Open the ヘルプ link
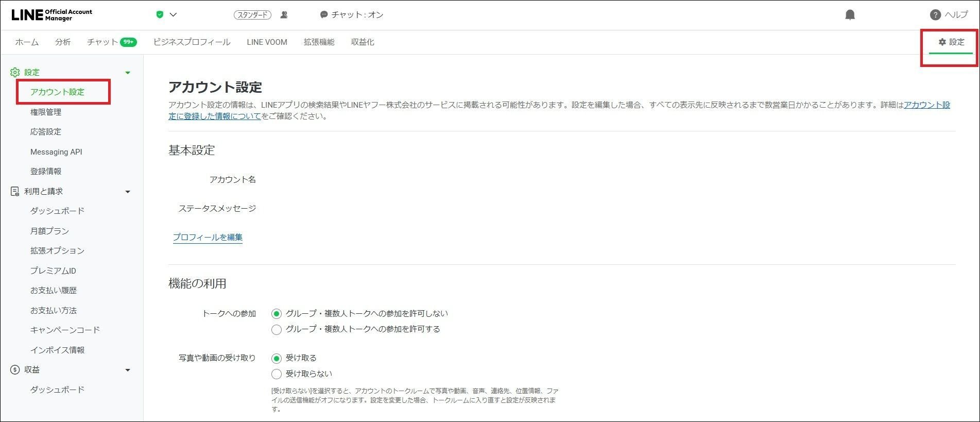 [956, 15]
